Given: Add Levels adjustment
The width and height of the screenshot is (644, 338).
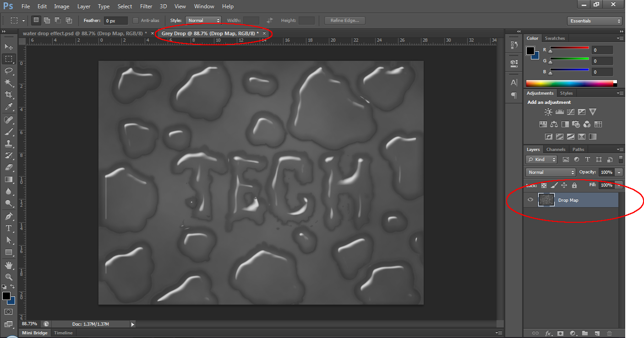Looking at the screenshot, I should [x=559, y=112].
